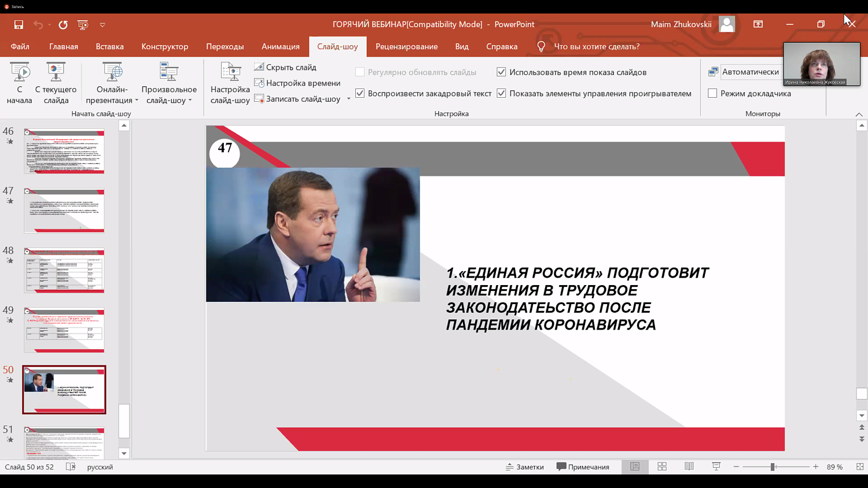The image size is (868, 488).
Task: Start slideshow from the beginning (С начала)
Action: (19, 83)
